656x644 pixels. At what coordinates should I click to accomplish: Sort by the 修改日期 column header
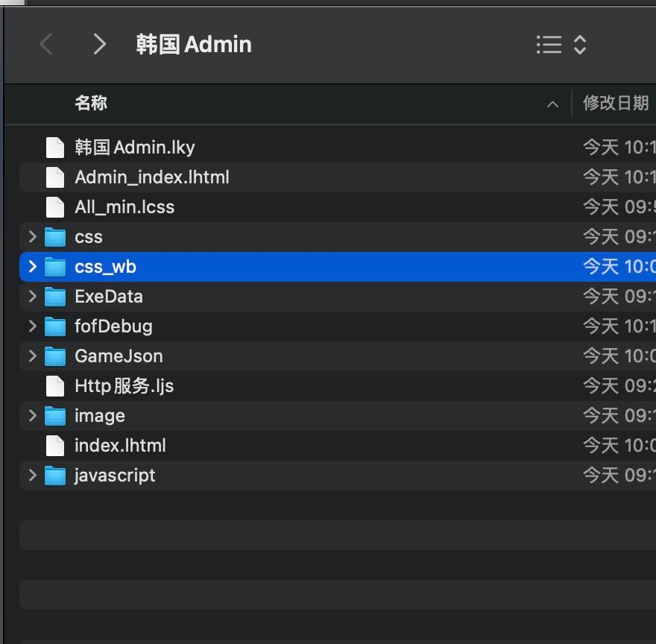coord(616,103)
